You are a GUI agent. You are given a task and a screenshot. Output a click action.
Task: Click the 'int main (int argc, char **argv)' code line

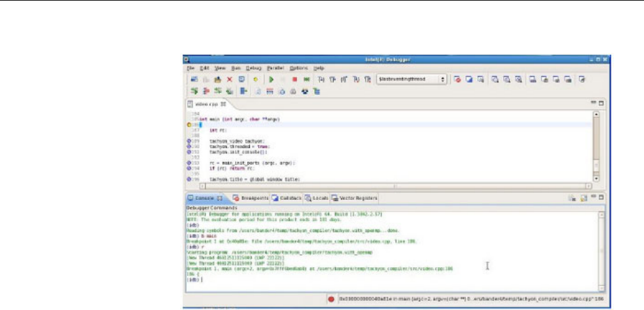[239, 120]
